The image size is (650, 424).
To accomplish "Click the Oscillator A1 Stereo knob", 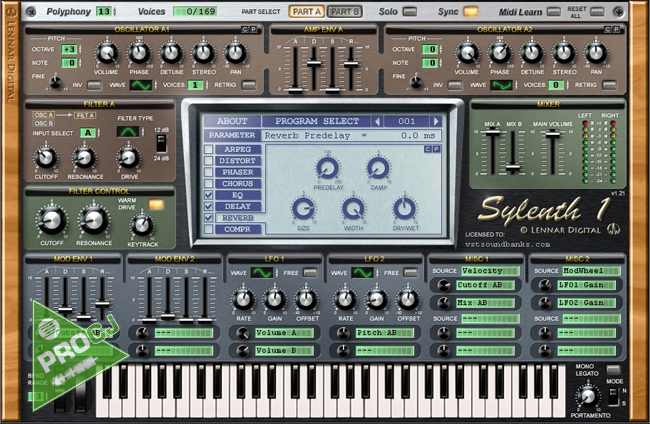I will point(203,53).
